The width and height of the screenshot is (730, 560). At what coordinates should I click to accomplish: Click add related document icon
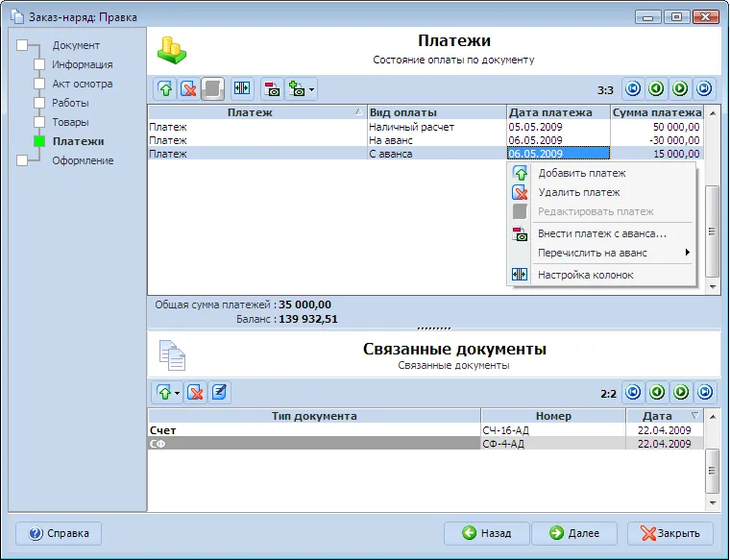coord(164,393)
